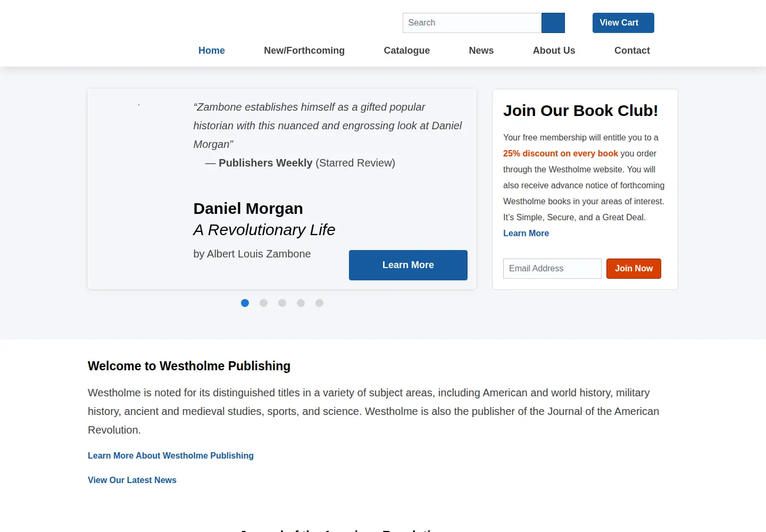Click Learn More button for Daniel Morgan
766x532 pixels.
(408, 265)
